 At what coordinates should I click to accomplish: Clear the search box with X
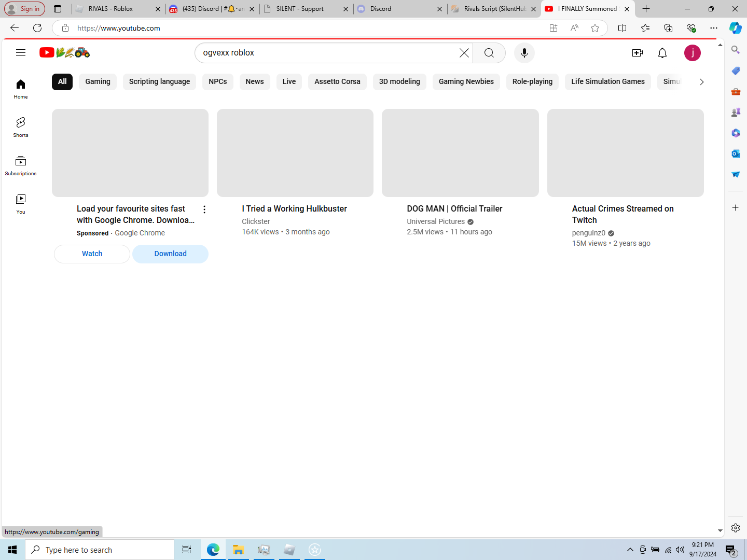[464, 53]
